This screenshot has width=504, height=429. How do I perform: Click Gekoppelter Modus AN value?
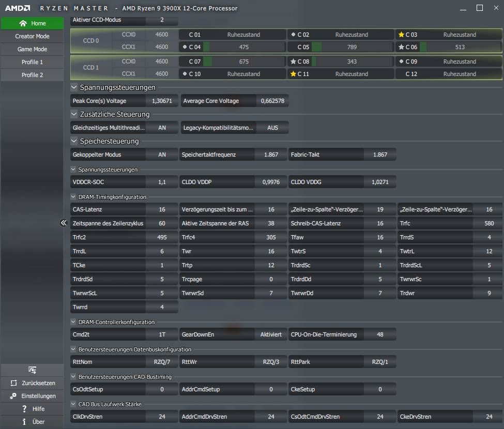(x=162, y=155)
